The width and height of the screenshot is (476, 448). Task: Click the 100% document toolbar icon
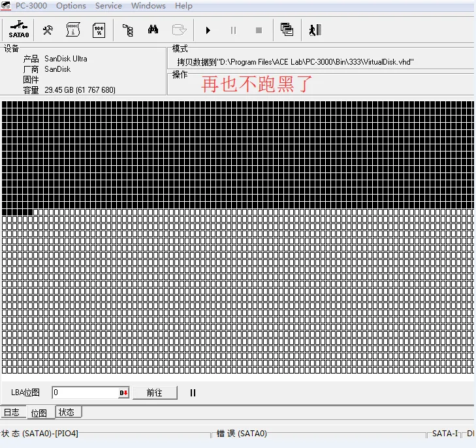pos(99,30)
